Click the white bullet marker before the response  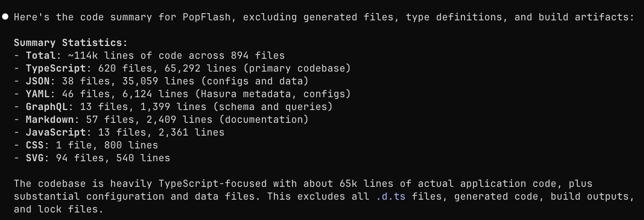coord(5,17)
